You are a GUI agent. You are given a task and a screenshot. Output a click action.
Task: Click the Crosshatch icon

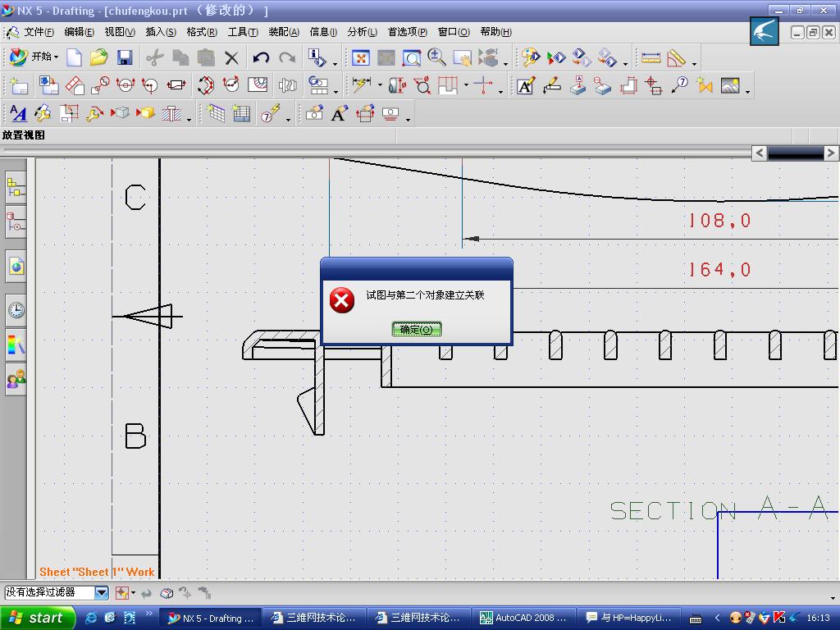tap(171, 113)
